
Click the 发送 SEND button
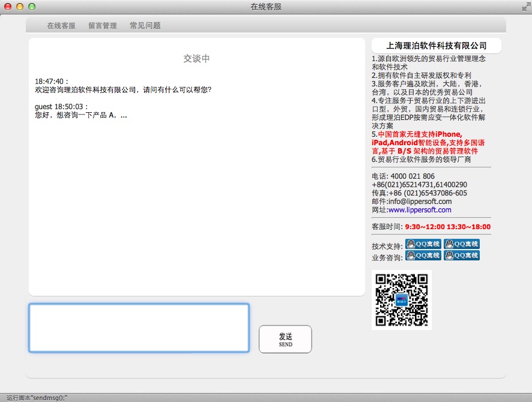point(285,339)
